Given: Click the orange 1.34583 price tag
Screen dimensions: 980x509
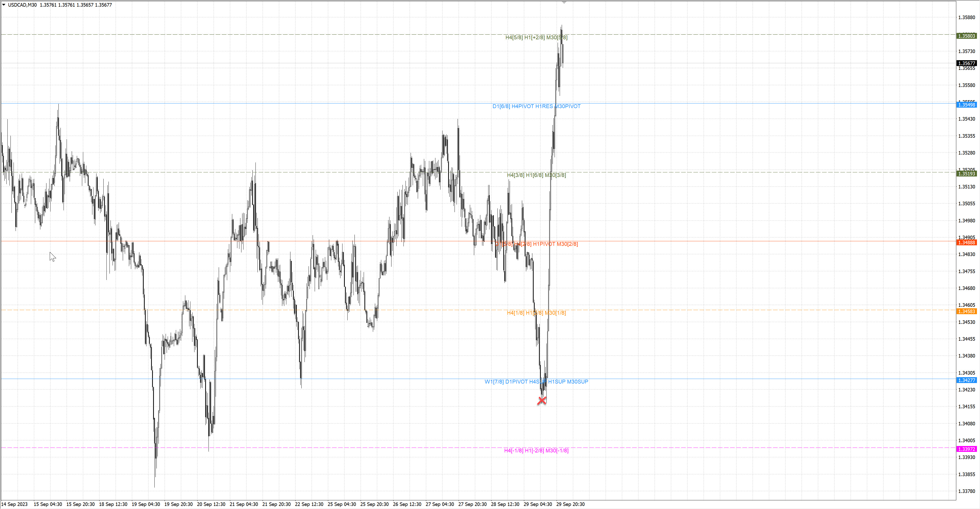Looking at the screenshot, I should pos(966,311).
